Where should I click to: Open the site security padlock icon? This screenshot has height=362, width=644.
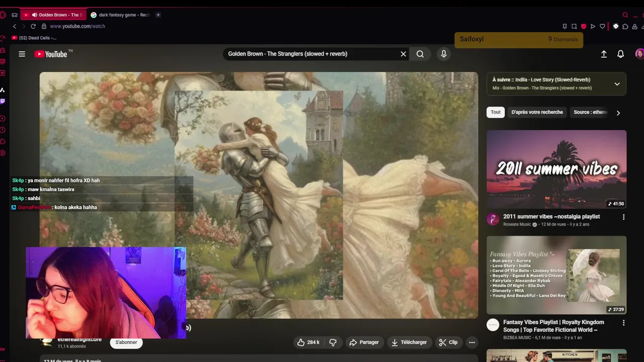click(x=44, y=26)
